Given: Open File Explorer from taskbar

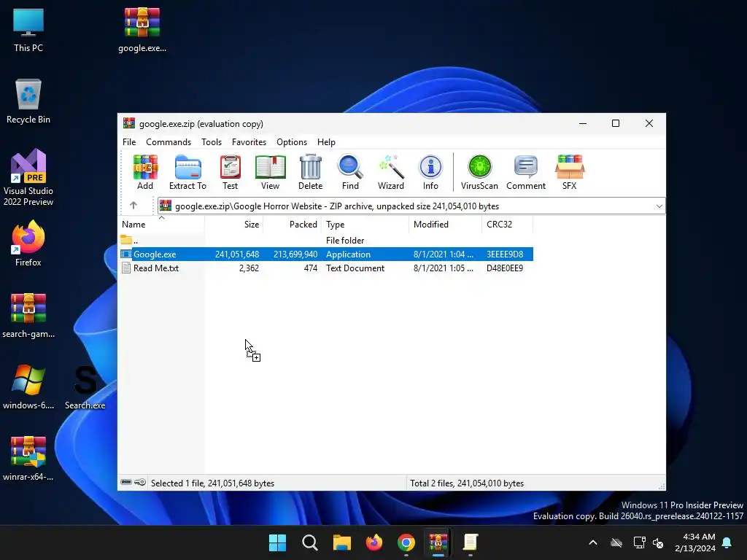Looking at the screenshot, I should [341, 542].
